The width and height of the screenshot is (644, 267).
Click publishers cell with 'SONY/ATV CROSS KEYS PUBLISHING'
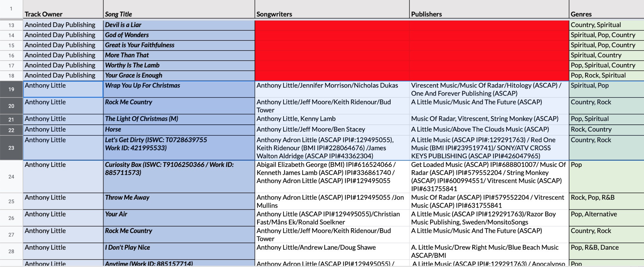pos(489,148)
